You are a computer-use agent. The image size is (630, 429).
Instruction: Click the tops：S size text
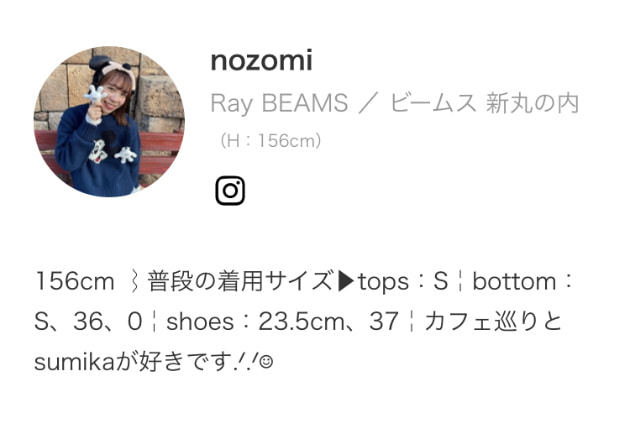pyautogui.click(x=403, y=282)
